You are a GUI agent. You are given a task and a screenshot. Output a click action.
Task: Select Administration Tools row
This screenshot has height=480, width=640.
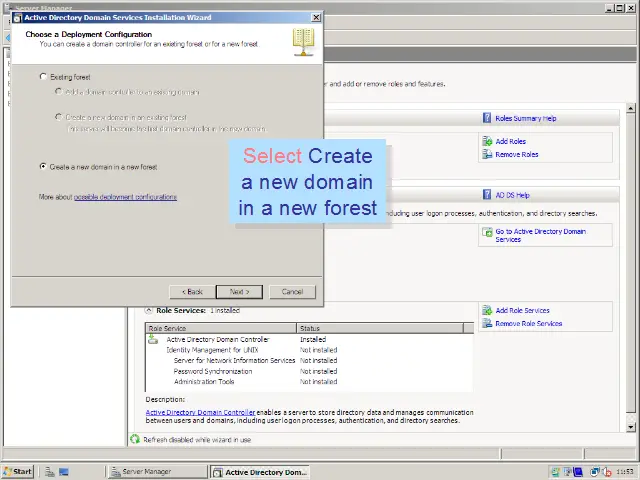[x=309, y=382]
